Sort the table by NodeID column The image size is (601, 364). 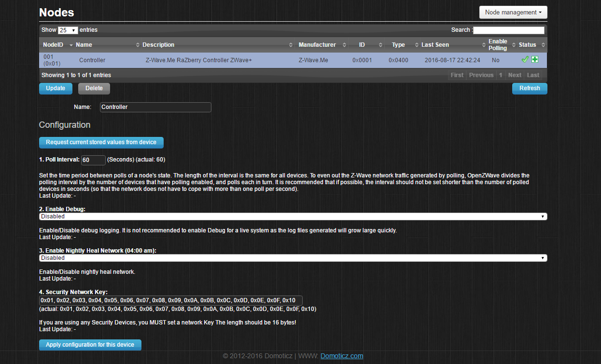[x=53, y=45]
